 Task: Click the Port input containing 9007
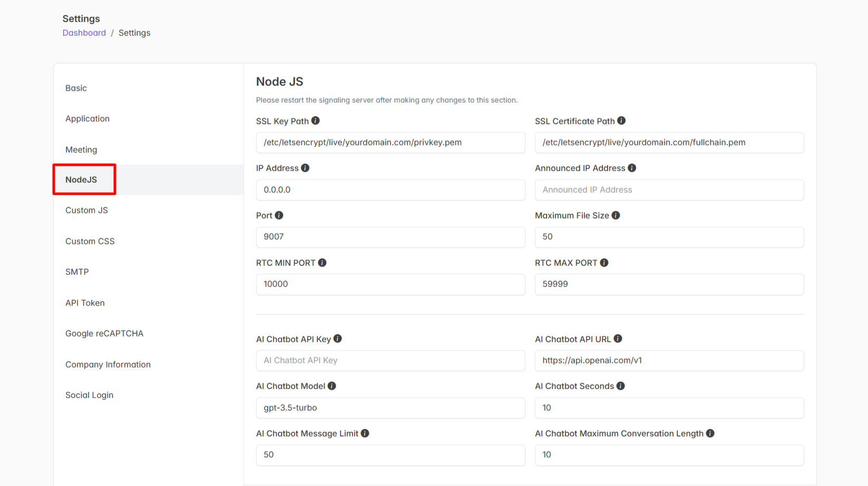390,237
